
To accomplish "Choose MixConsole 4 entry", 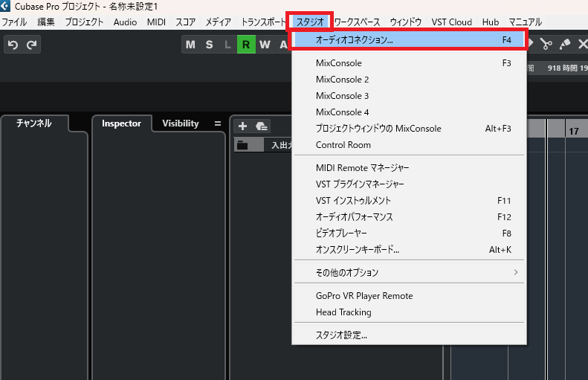I will tap(409, 112).
